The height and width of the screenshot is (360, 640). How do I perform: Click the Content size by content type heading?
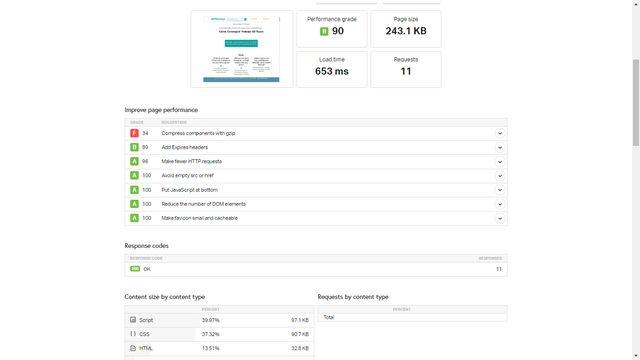[x=165, y=297]
